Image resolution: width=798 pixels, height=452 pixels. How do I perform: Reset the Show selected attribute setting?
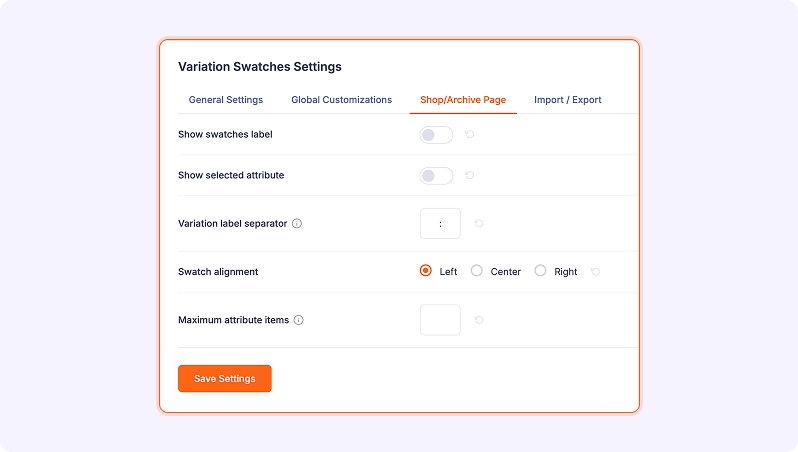click(470, 175)
